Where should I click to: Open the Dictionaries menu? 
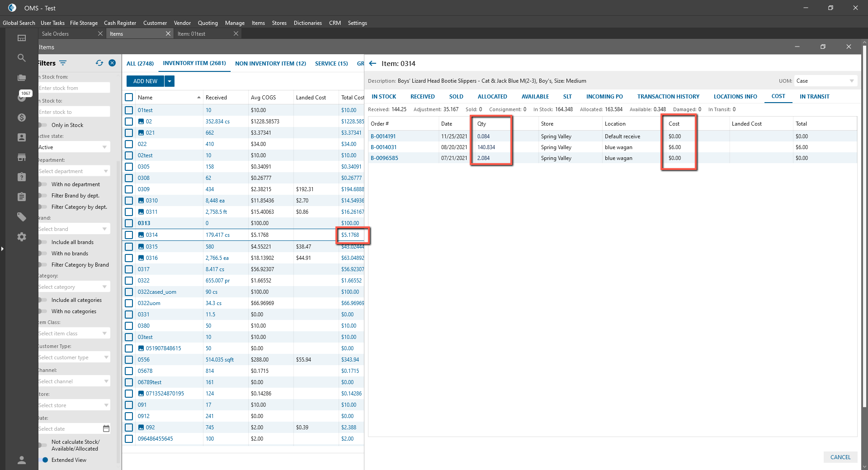click(x=307, y=23)
